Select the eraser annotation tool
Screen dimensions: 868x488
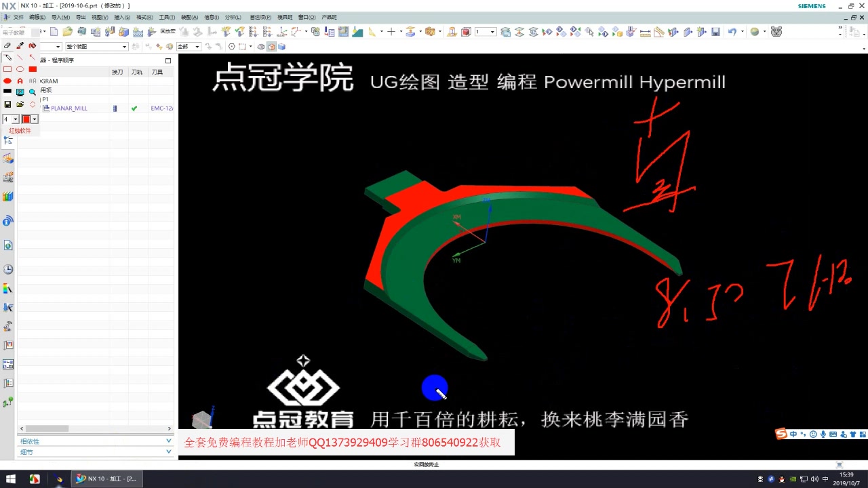coord(7,45)
